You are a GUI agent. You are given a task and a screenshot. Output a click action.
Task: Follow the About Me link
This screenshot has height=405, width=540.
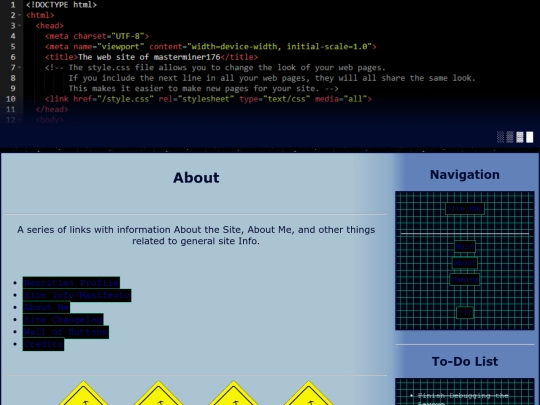46,307
